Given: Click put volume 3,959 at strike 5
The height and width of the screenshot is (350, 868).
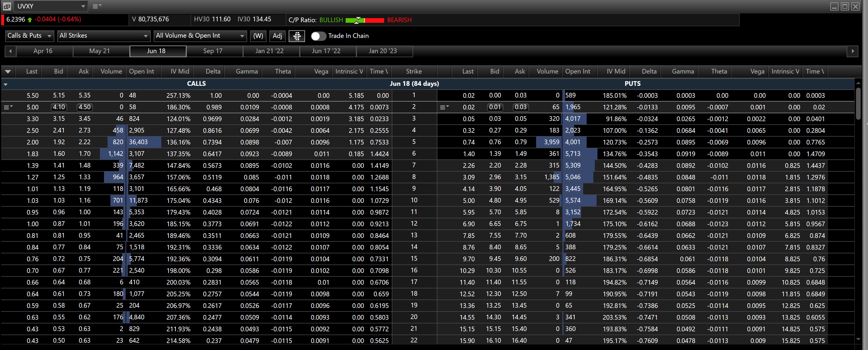Looking at the screenshot, I should click(552, 142).
